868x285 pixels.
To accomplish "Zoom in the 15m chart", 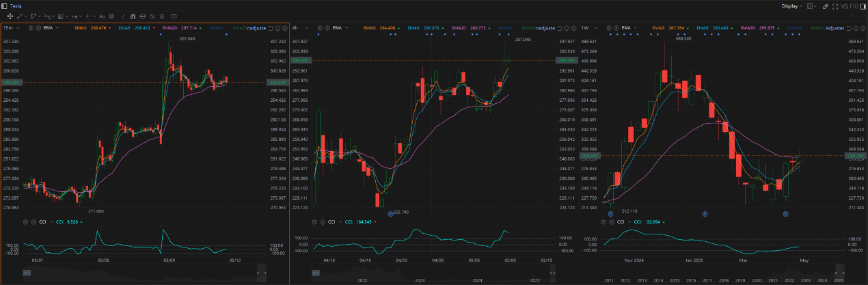I will click(285, 28).
